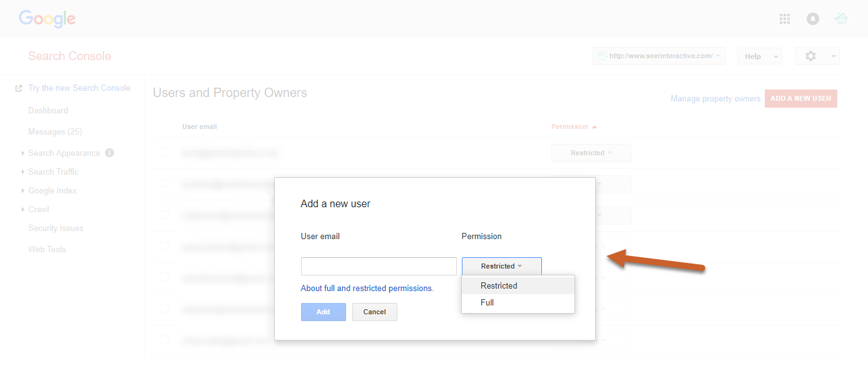The height and width of the screenshot is (390, 868).
Task: Click the Cancel button in the dialog
Action: pyautogui.click(x=374, y=312)
